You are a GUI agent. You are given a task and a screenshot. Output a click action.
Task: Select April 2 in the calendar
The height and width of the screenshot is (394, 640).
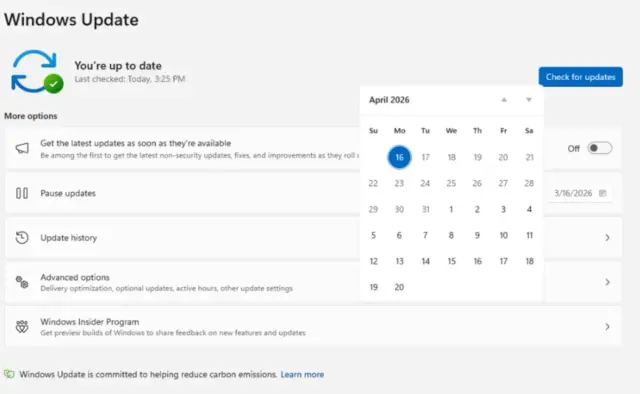477,209
